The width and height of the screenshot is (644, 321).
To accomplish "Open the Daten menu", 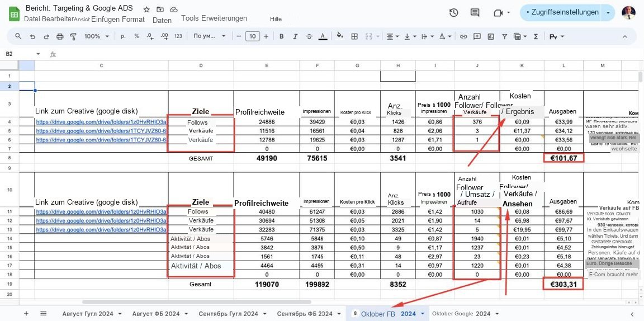I will 162,20.
